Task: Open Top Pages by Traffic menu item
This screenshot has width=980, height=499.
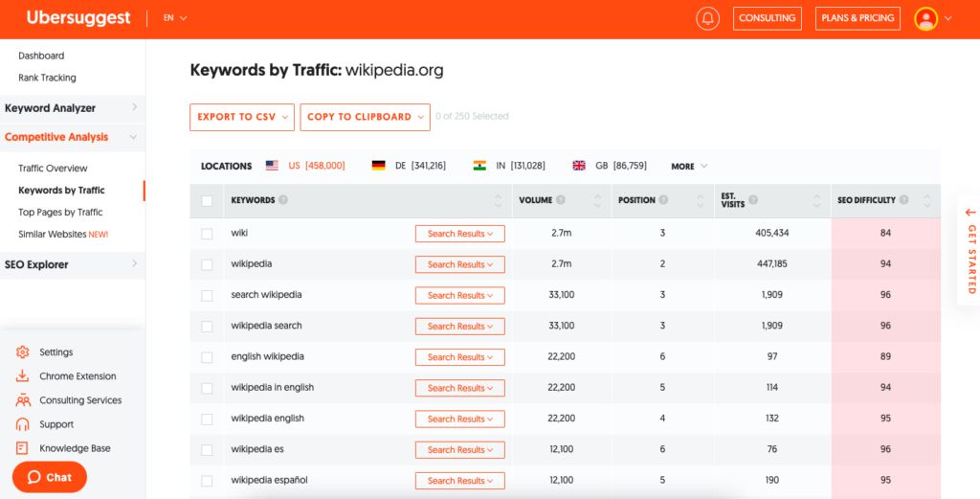Action: (x=60, y=212)
